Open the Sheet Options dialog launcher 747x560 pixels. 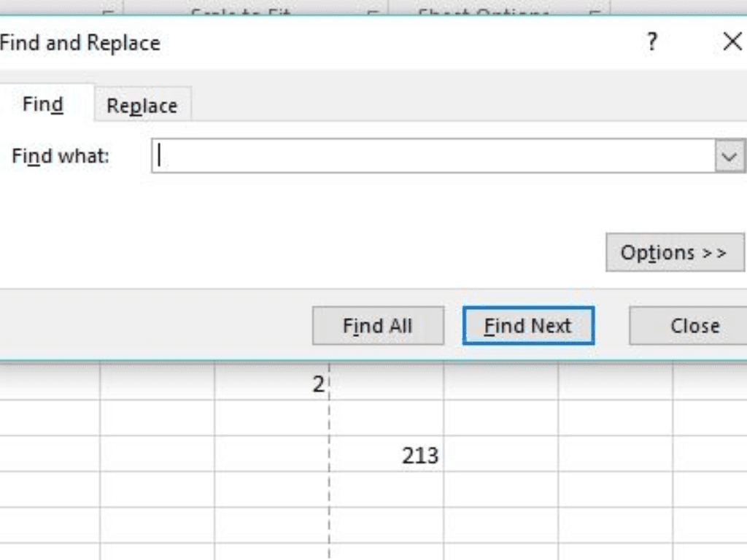click(x=595, y=12)
